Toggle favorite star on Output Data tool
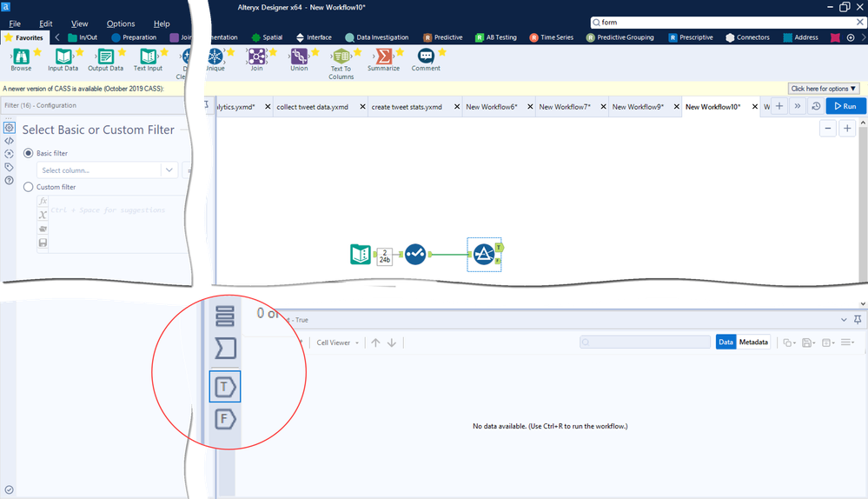The width and height of the screenshot is (868, 499). click(x=122, y=52)
